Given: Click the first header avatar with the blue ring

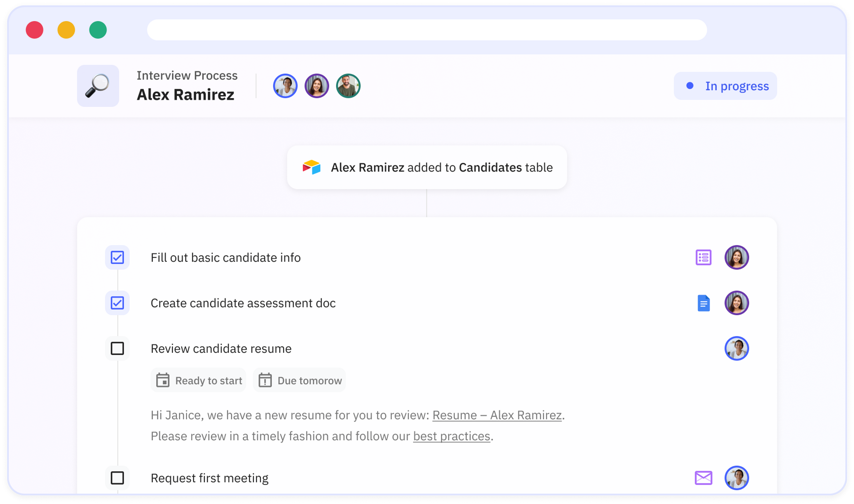Looking at the screenshot, I should pos(285,86).
